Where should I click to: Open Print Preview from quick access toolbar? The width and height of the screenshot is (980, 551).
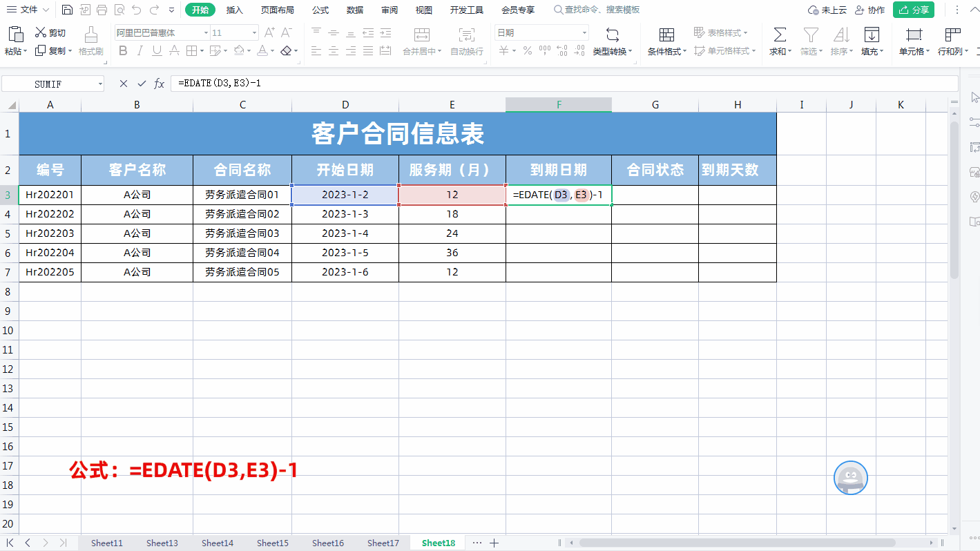click(119, 10)
